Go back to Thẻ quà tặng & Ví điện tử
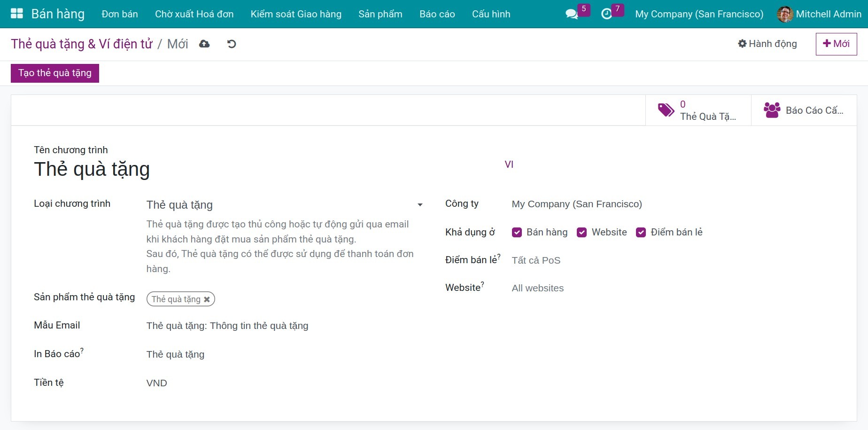Image resolution: width=868 pixels, height=430 pixels. tap(82, 44)
